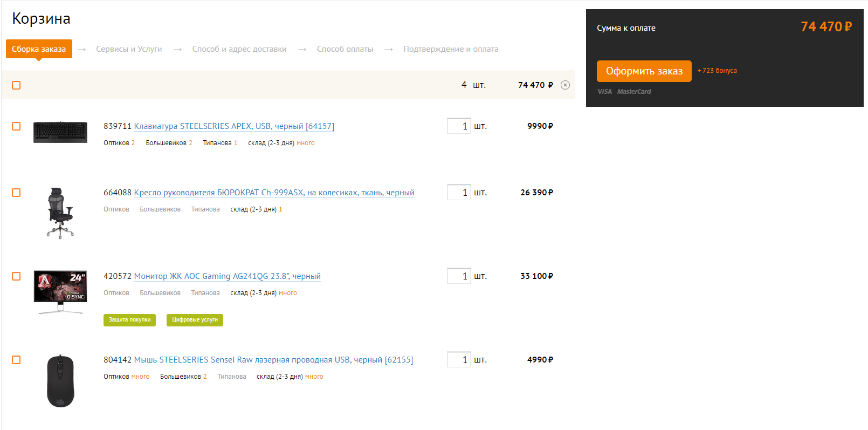
Task: Open the Клавиатура STEELSERIES APEX product link
Action: [x=234, y=126]
